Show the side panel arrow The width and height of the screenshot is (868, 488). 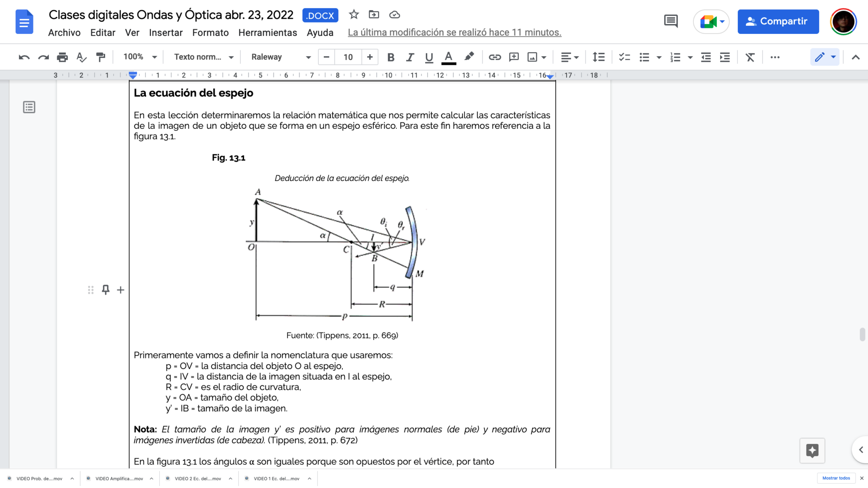tap(861, 450)
